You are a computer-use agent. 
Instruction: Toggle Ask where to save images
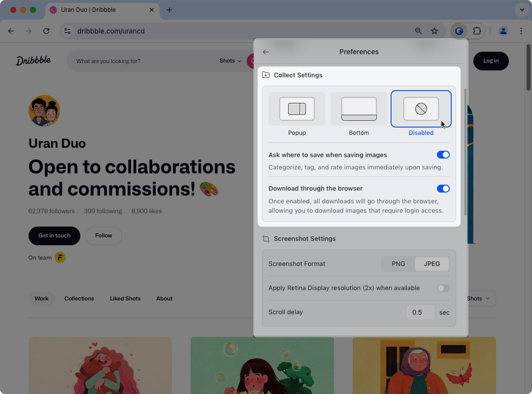(443, 155)
